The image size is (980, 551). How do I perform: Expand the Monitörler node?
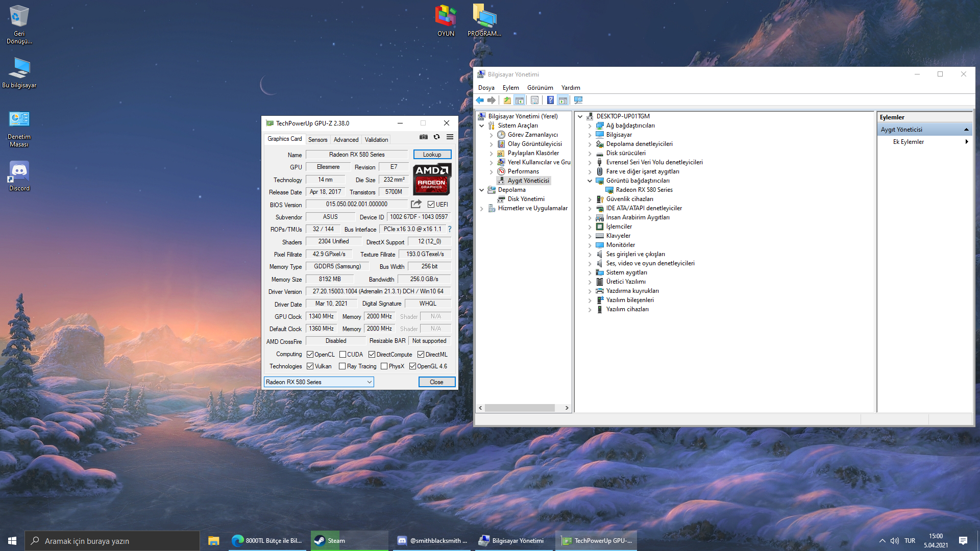click(x=590, y=245)
